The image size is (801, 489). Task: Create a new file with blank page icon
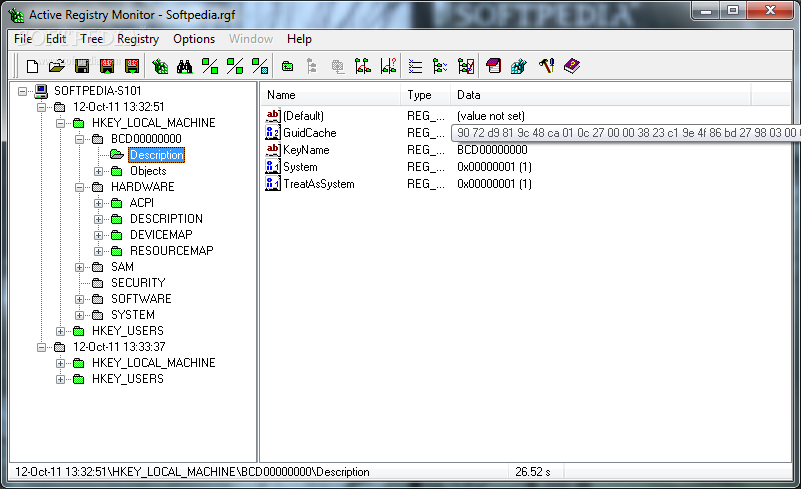[x=32, y=66]
